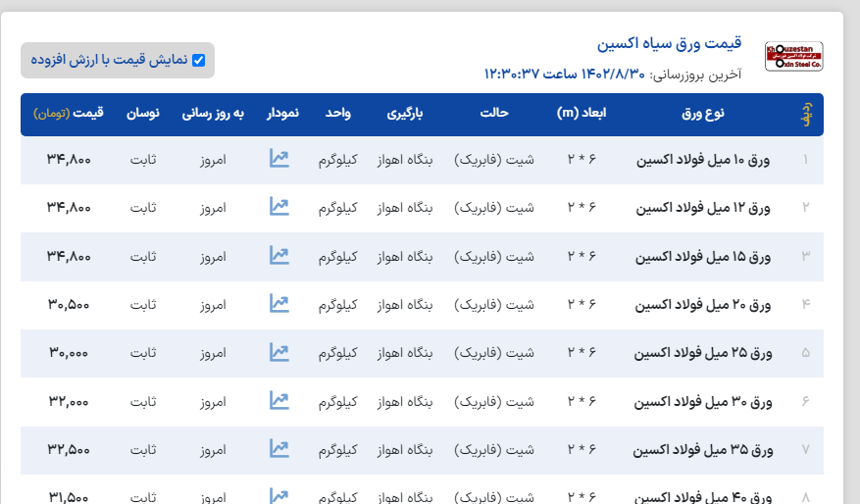This screenshot has height=504, width=860.
Task: Click the 30,500 price of ورق 20 میل
Action: tap(69, 304)
